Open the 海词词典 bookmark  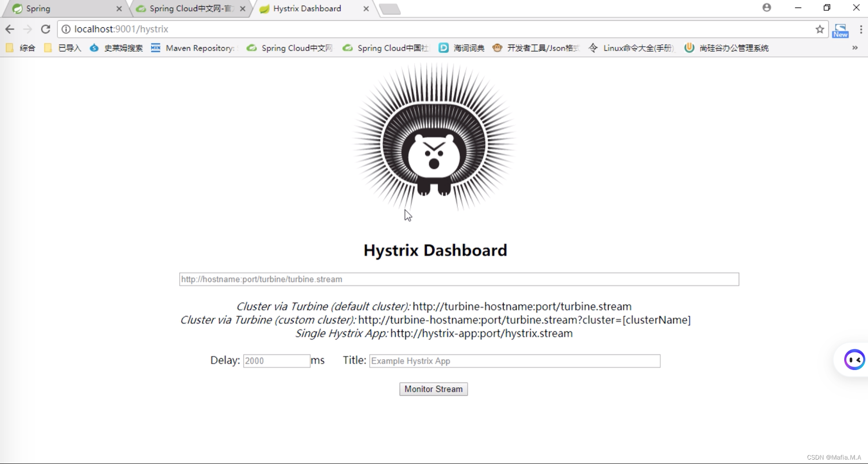point(462,48)
